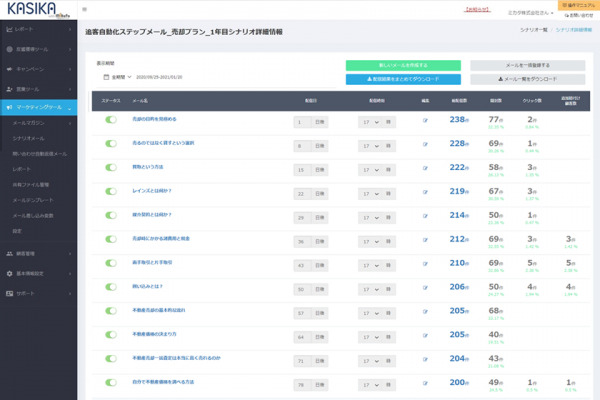This screenshot has height=400, width=600.
Task: Click the 営業ツール person icon in sidebar
Action: [8, 88]
